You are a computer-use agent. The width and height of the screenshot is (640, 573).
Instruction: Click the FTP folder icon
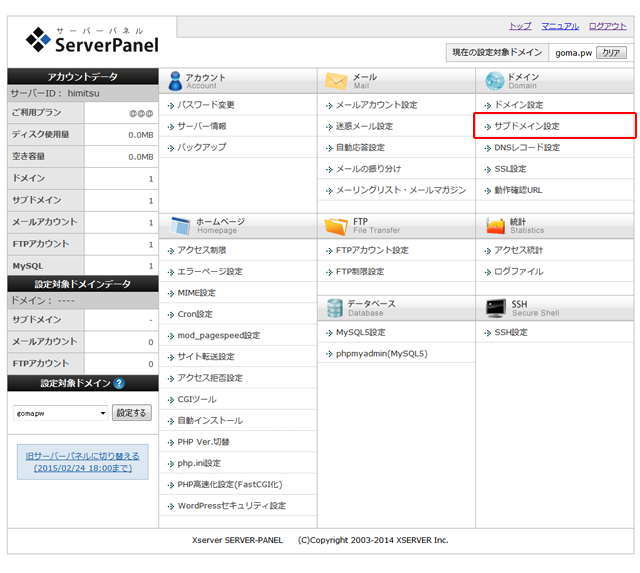335,225
